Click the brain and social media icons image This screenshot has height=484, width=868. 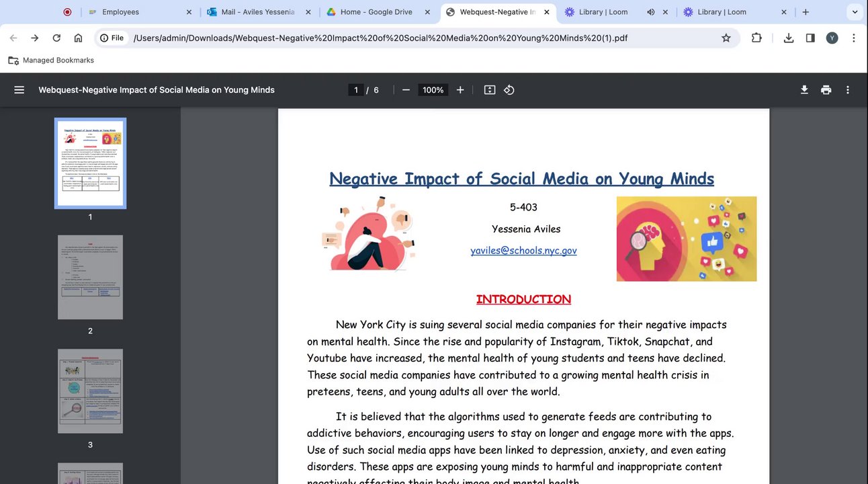[x=687, y=239]
